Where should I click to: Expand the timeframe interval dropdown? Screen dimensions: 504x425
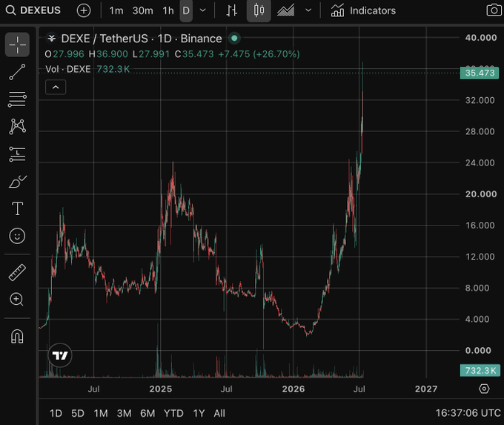tap(203, 10)
